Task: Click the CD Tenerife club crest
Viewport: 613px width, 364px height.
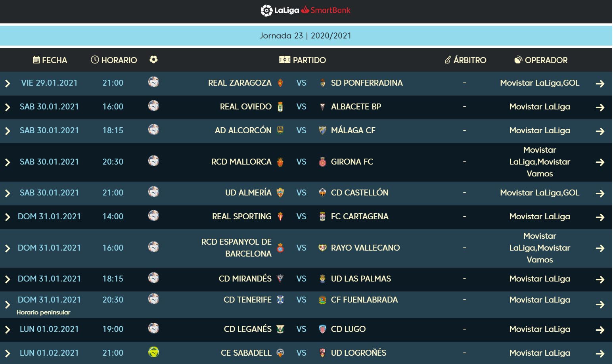Action: tap(280, 300)
